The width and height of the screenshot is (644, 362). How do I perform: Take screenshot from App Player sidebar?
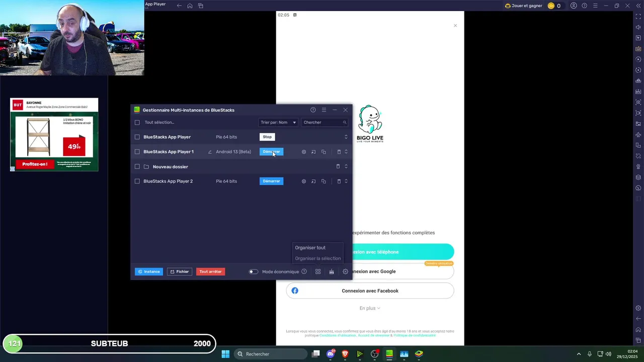pos(638,102)
